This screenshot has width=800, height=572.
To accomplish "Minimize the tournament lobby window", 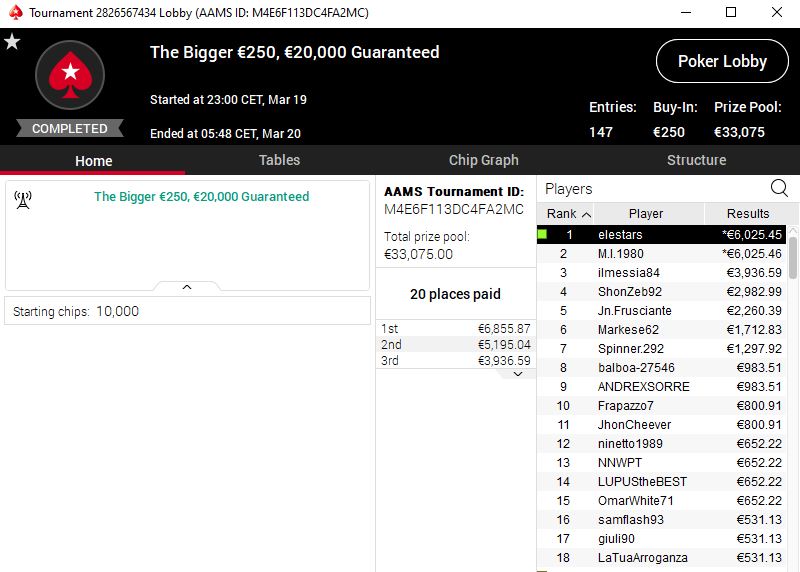I will point(686,12).
